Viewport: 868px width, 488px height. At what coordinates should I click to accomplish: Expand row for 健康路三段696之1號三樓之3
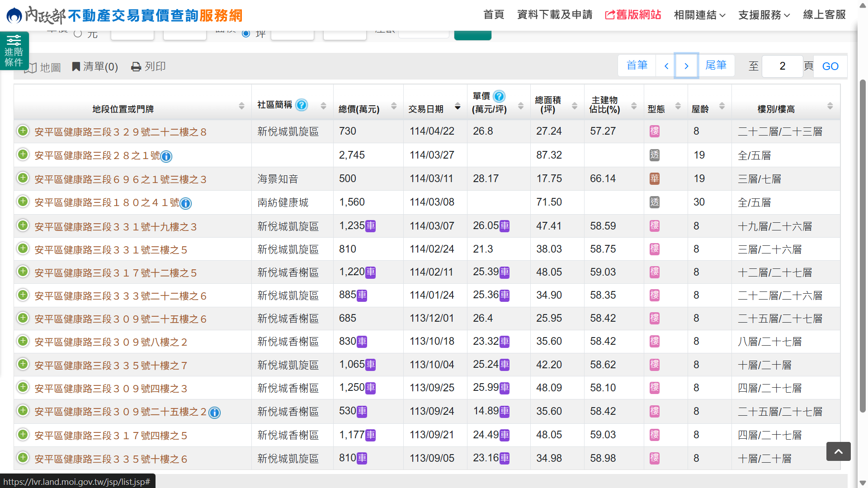(x=23, y=178)
